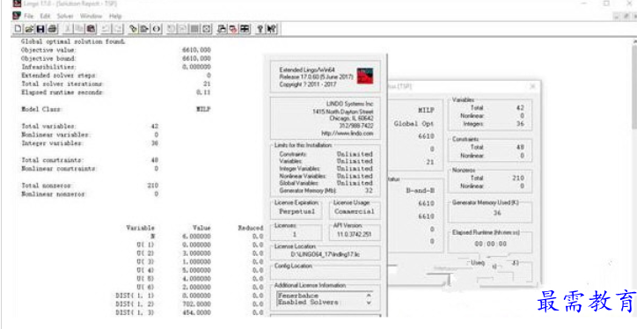Open Find with the flashlight icon
The width and height of the screenshot is (644, 329).
coord(133,29)
